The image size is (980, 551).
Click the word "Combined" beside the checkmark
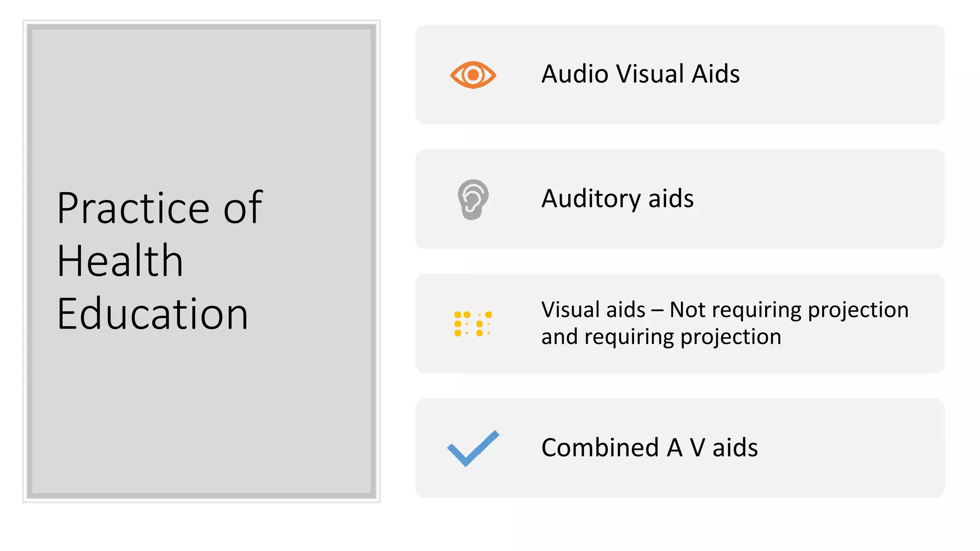coord(600,448)
